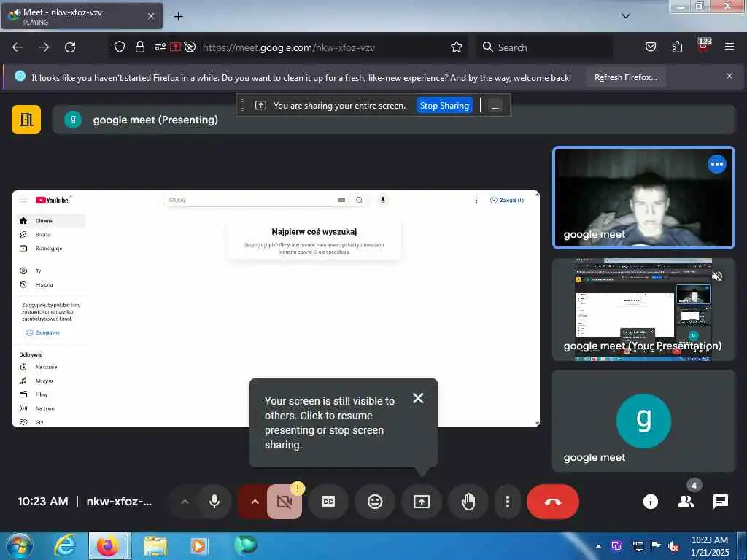Open the extensions puzzle icon
This screenshot has height=560, width=747.
(677, 47)
